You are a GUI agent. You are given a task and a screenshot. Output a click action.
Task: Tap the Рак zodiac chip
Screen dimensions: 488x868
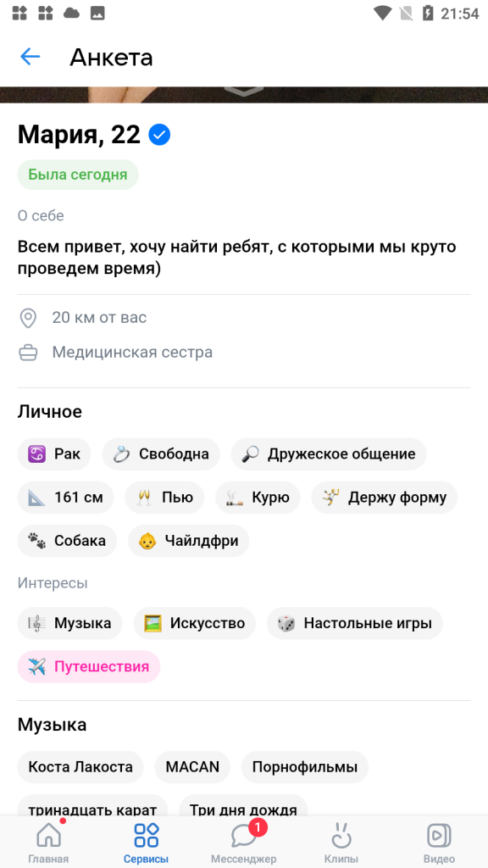click(x=54, y=454)
